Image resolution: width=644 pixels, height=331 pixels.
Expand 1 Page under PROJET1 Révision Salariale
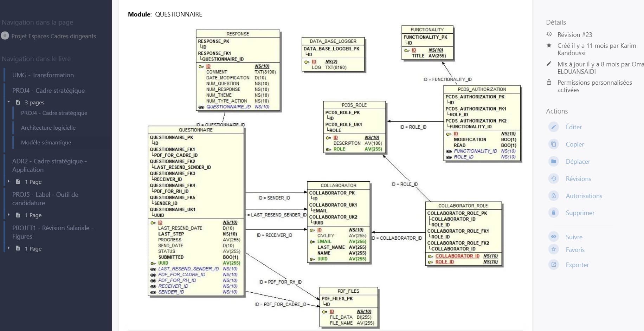coord(9,248)
